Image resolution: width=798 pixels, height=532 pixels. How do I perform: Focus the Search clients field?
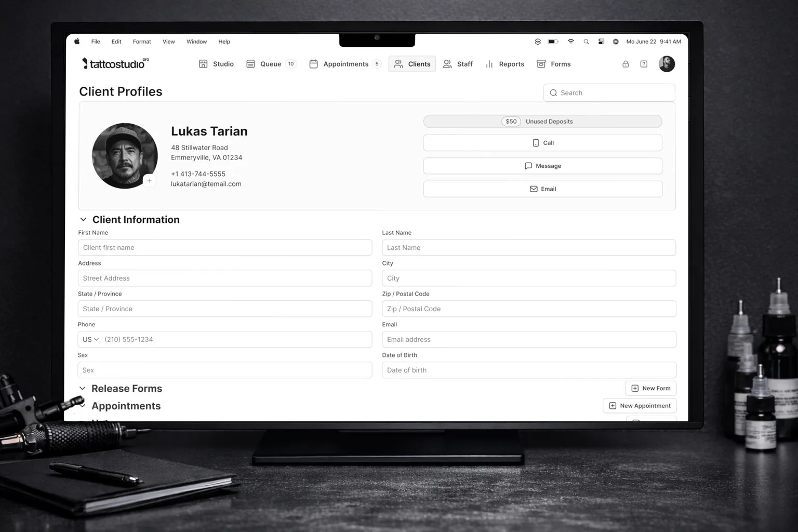click(609, 92)
